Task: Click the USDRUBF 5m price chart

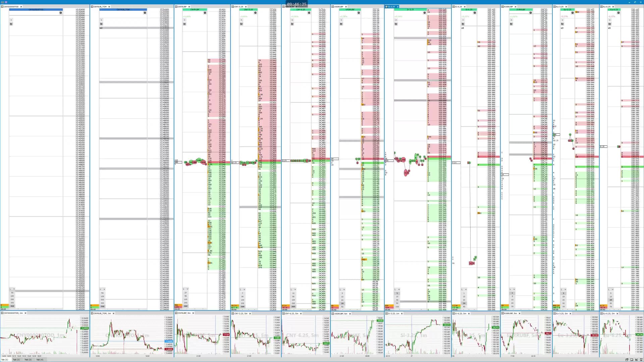Action: click(x=352, y=335)
